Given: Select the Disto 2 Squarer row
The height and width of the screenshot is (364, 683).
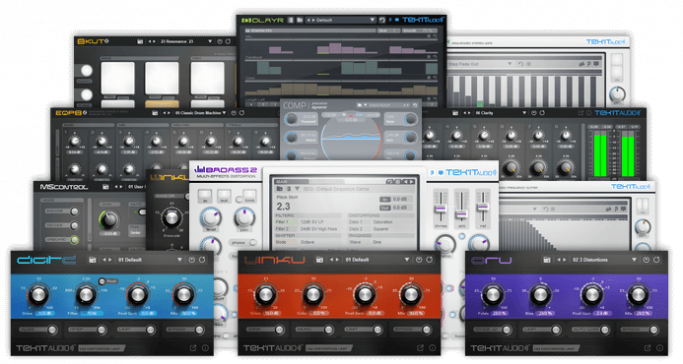Looking at the screenshot, I should (381, 229).
